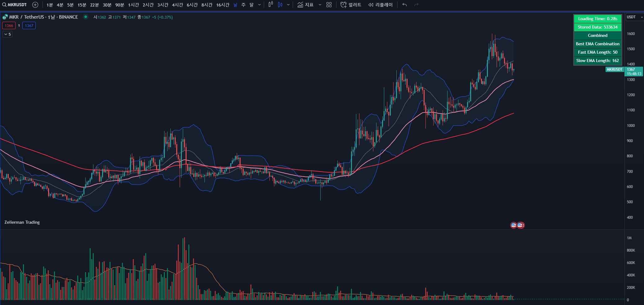Switch to the 90분 timeframe
644x305 pixels.
click(x=119, y=5)
